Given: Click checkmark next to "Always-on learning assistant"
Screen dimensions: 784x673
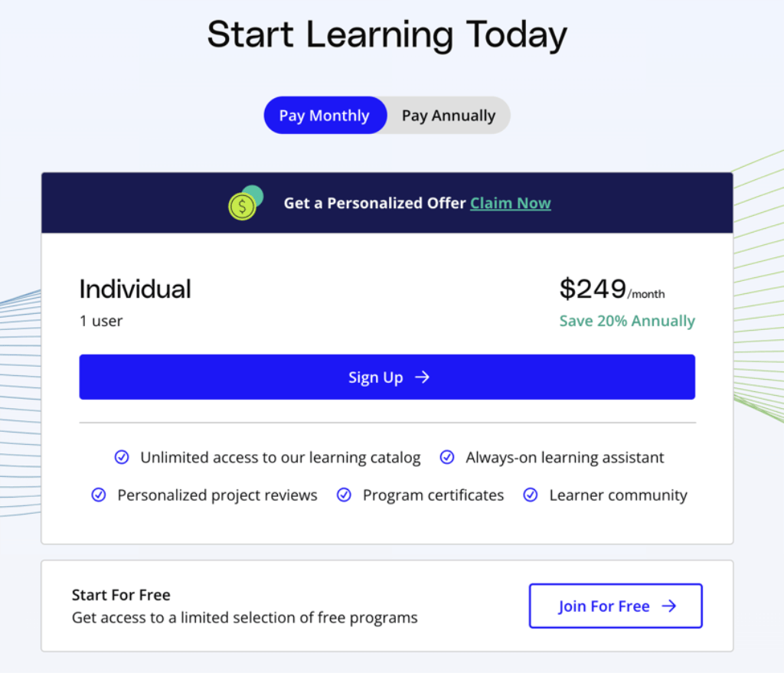Looking at the screenshot, I should coord(446,457).
